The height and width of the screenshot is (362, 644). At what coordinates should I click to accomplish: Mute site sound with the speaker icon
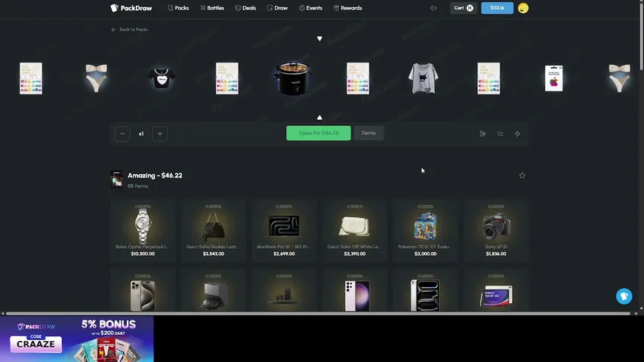(x=433, y=8)
